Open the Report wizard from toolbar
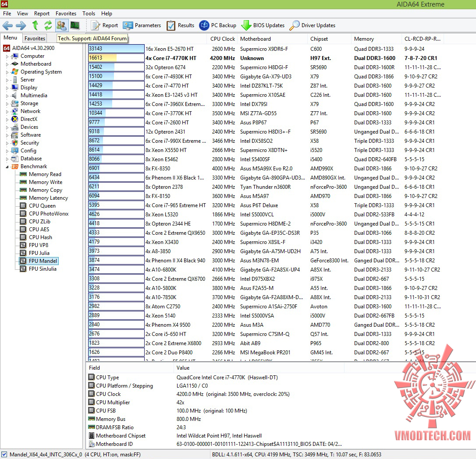This screenshot has width=476, height=459. tap(105, 25)
